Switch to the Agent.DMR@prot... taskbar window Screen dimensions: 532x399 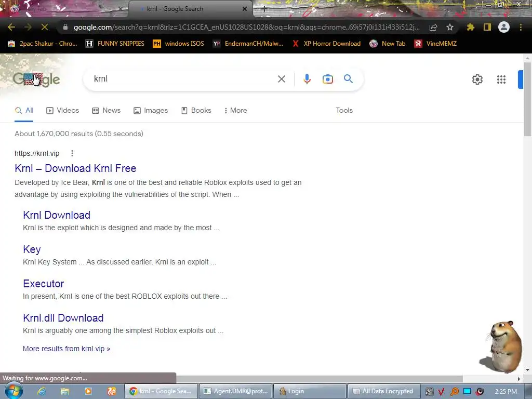(x=236, y=391)
